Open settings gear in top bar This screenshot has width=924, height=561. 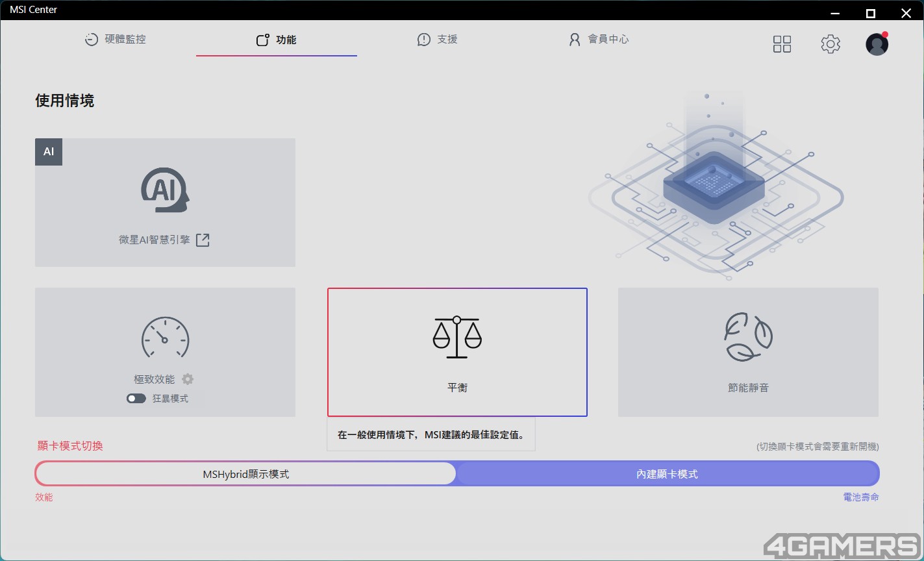click(x=830, y=44)
